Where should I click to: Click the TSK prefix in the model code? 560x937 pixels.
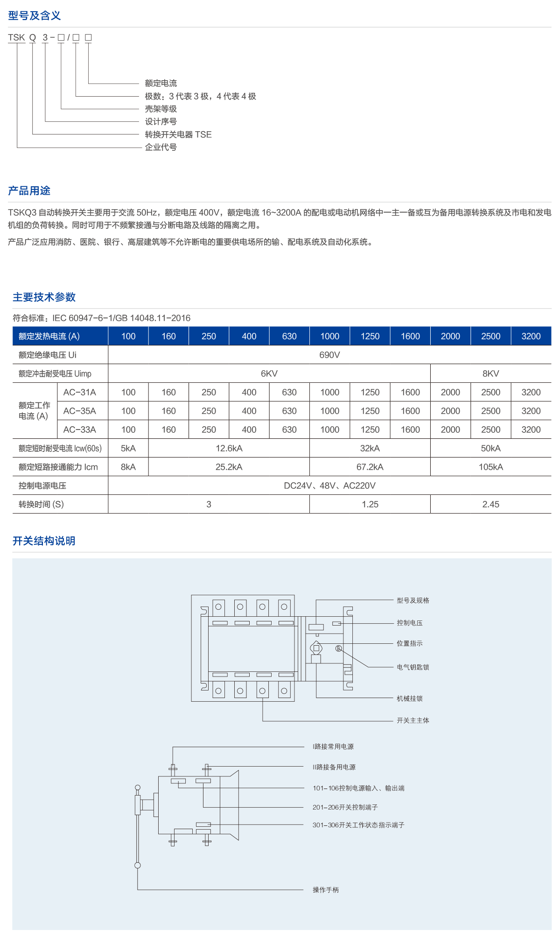[16, 37]
